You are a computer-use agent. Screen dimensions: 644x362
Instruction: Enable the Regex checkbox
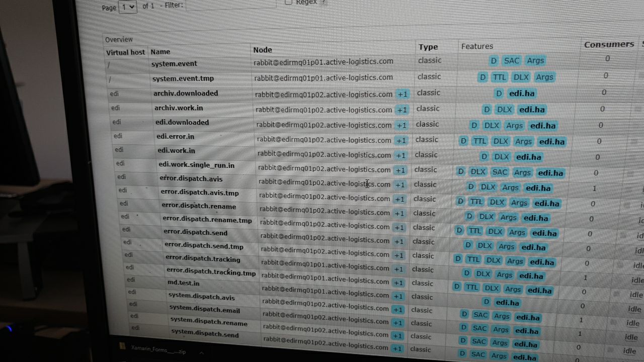tap(288, 2)
